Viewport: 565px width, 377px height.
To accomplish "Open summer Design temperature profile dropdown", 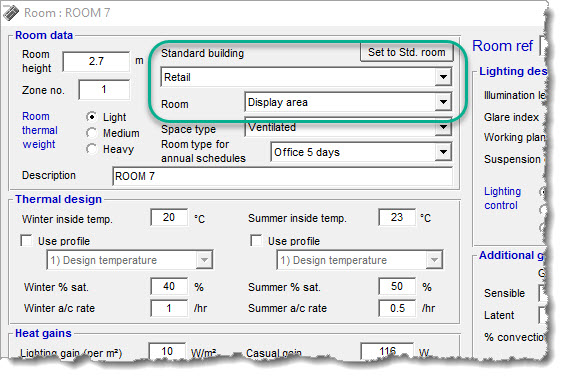I will 434,260.
